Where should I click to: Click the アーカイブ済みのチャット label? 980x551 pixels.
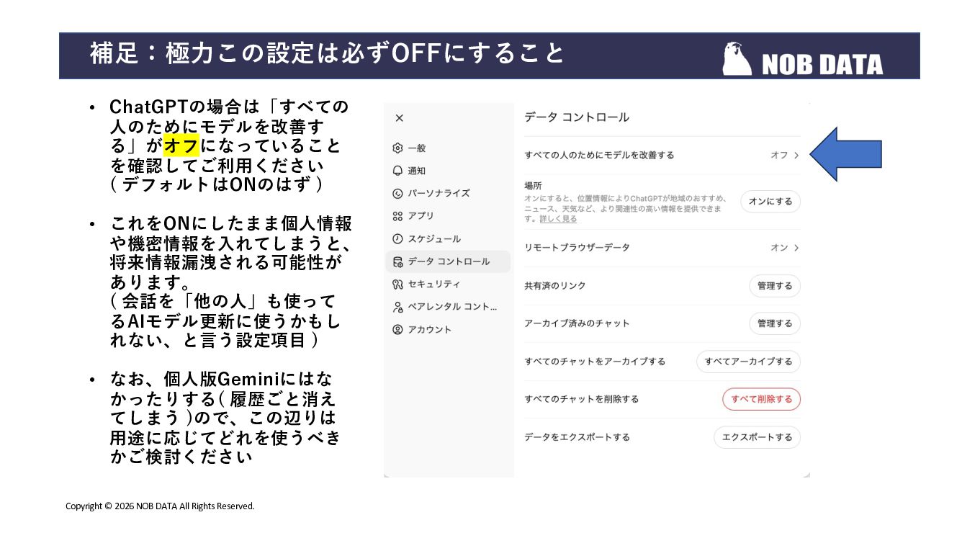pyautogui.click(x=577, y=323)
